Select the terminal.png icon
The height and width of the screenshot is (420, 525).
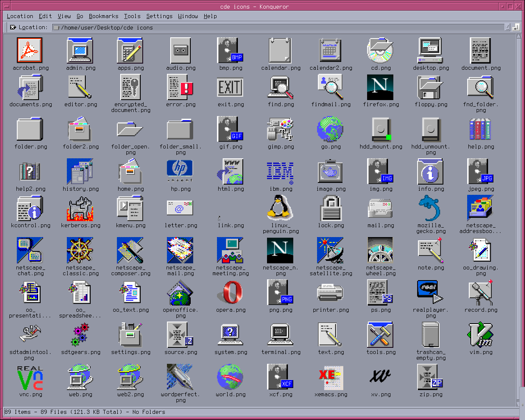[280, 335]
